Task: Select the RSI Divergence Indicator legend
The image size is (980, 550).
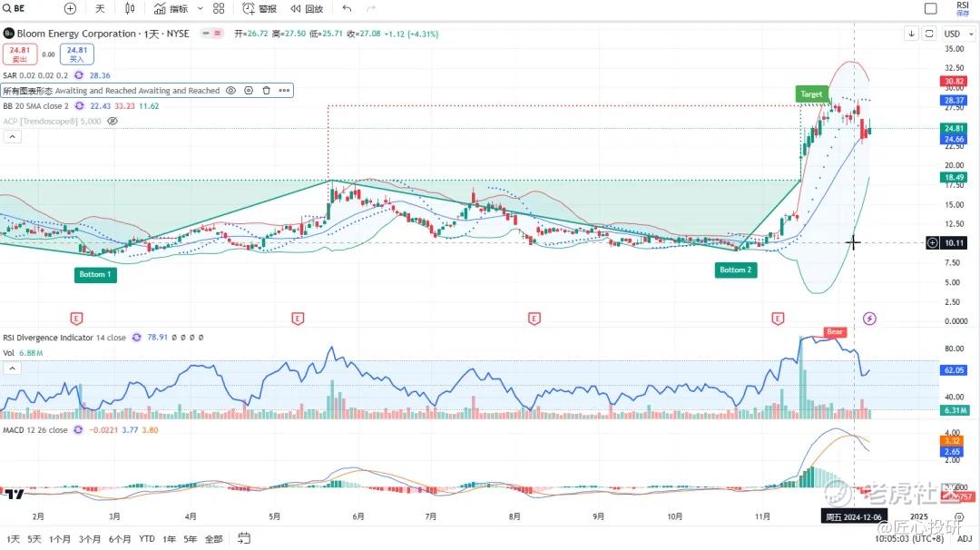Action: pyautogui.click(x=64, y=338)
